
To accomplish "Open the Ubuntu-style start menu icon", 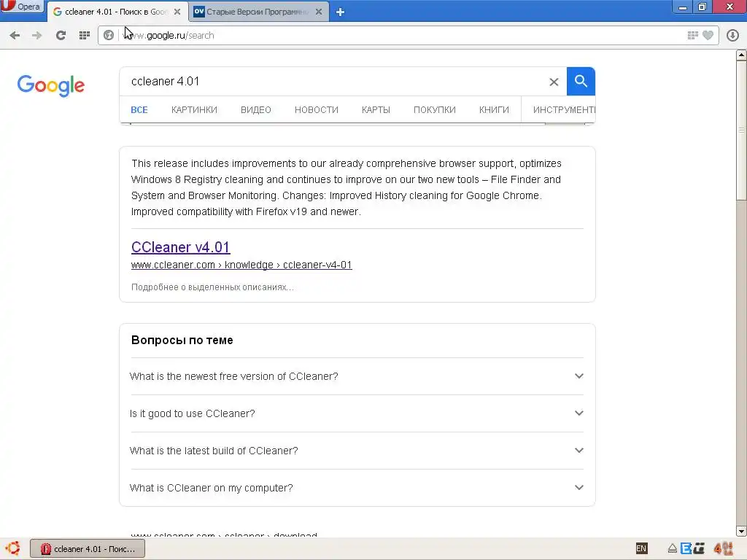I will pyautogui.click(x=13, y=548).
